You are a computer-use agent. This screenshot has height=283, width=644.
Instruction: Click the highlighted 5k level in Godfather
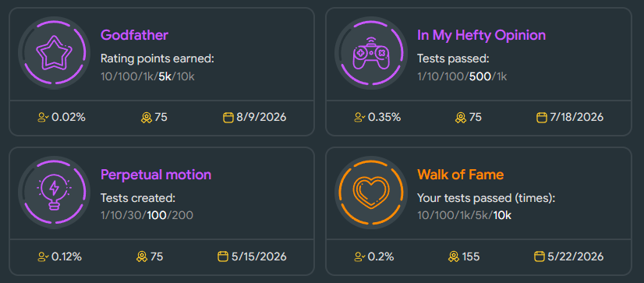click(165, 76)
